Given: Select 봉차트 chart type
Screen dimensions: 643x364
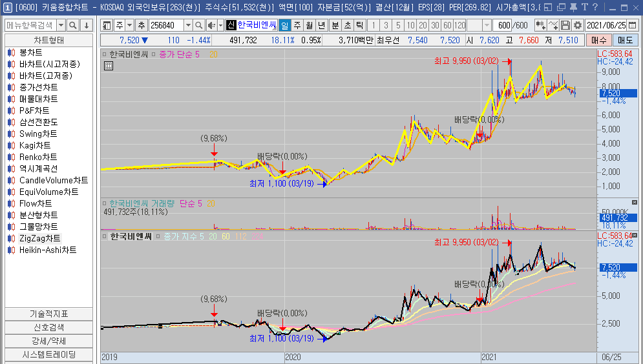Looking at the screenshot, I should (31, 52).
